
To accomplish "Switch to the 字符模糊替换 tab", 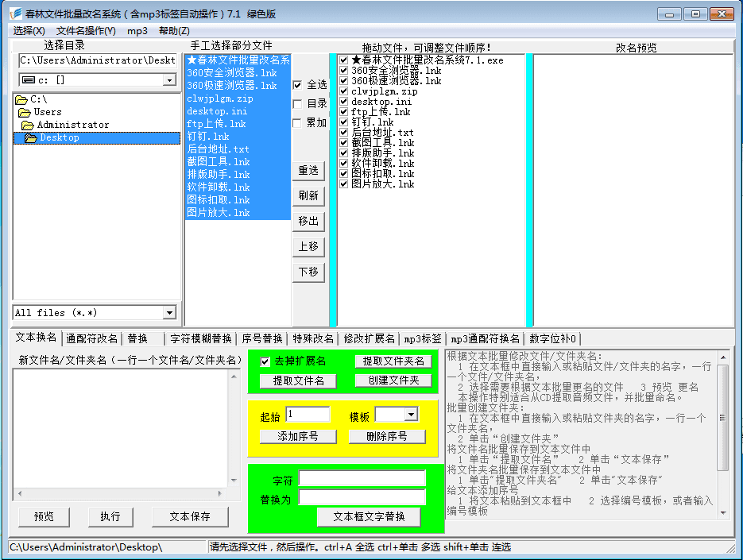I will point(201,338).
